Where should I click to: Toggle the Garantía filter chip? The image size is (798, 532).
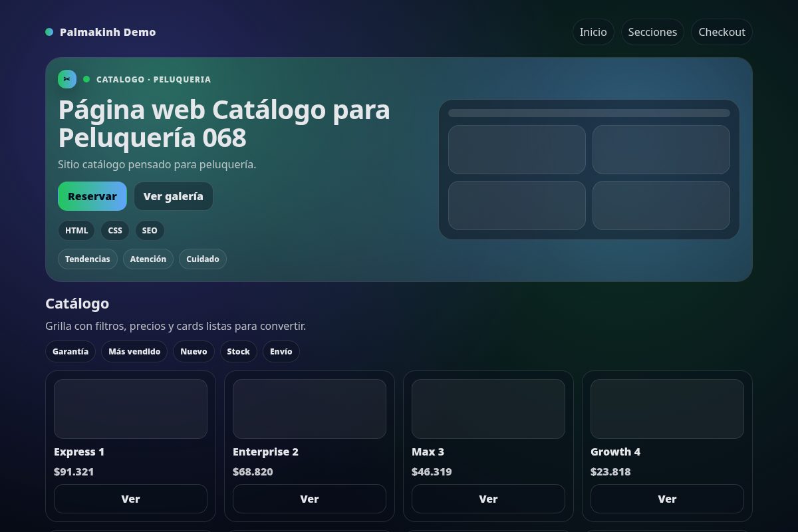70,351
